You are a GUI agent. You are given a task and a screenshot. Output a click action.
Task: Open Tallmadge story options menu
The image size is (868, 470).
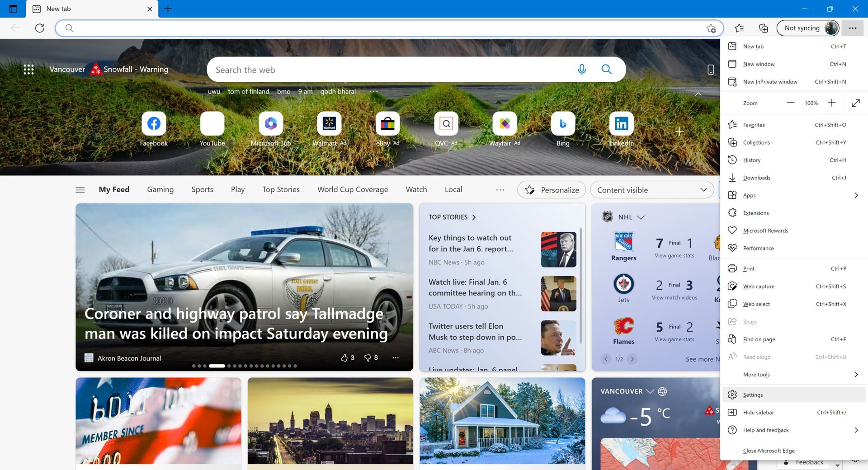click(x=396, y=358)
